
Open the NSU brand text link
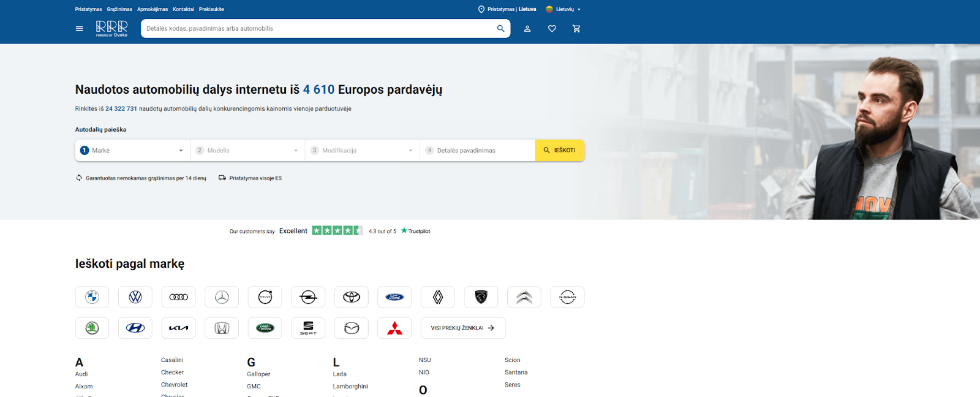[x=425, y=360]
